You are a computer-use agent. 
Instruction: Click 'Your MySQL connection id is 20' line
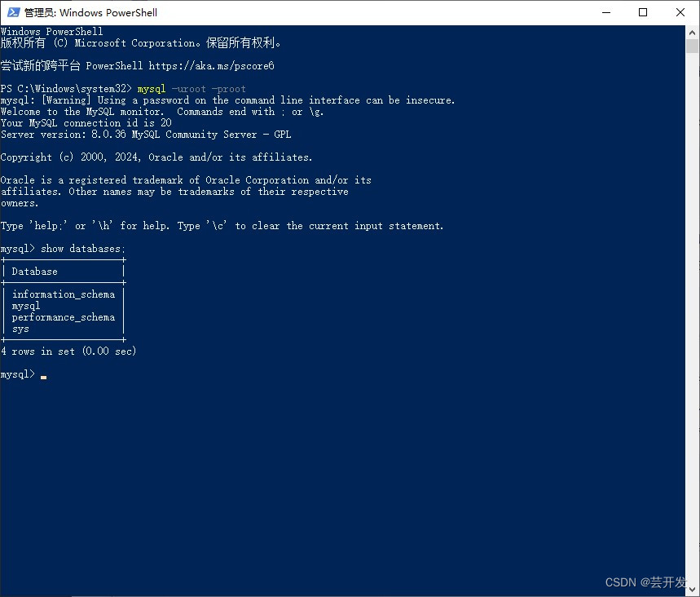[86, 123]
